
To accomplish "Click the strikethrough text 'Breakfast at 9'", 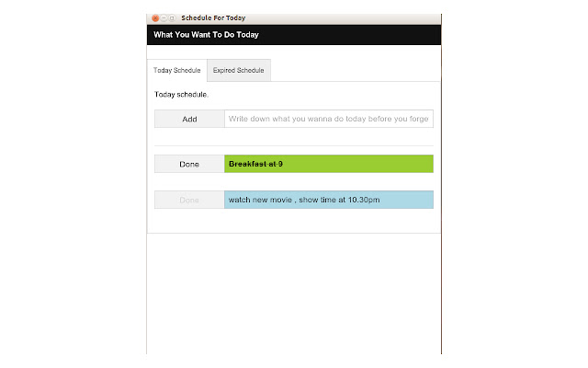I will (255, 164).
